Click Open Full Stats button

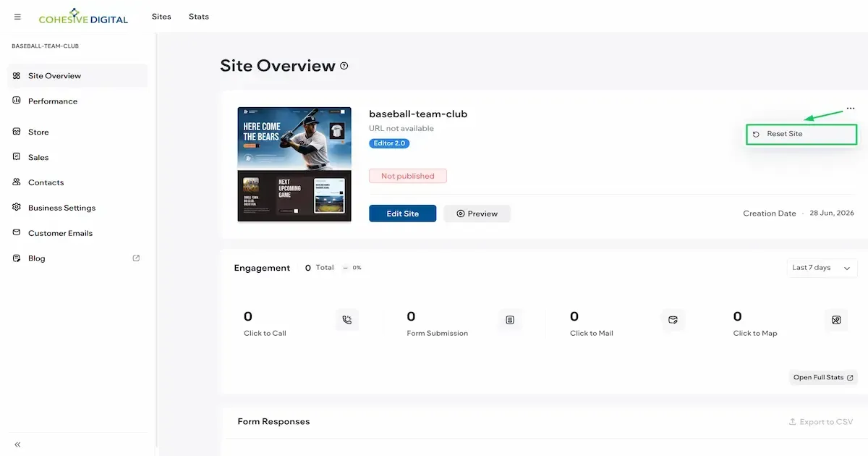823,377
